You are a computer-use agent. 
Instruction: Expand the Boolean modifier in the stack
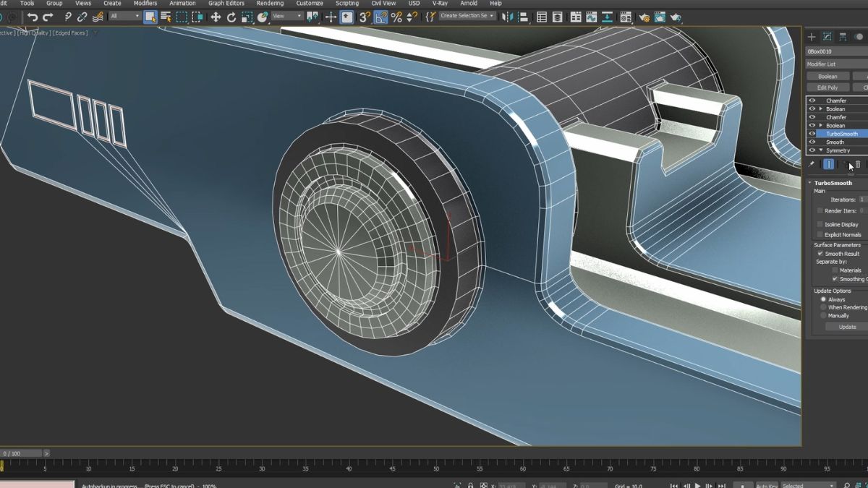coord(820,108)
